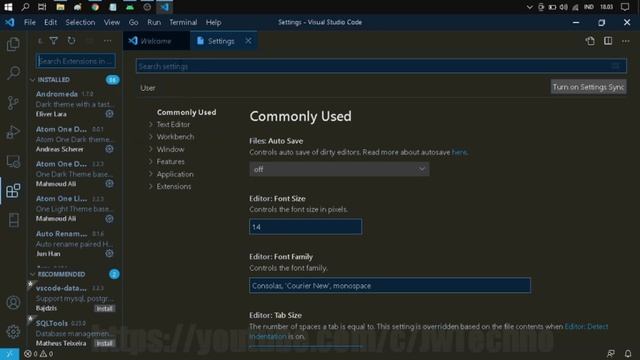This screenshot has width=640, height=360.
Task: Open the Go menu
Action: [x=133, y=22]
